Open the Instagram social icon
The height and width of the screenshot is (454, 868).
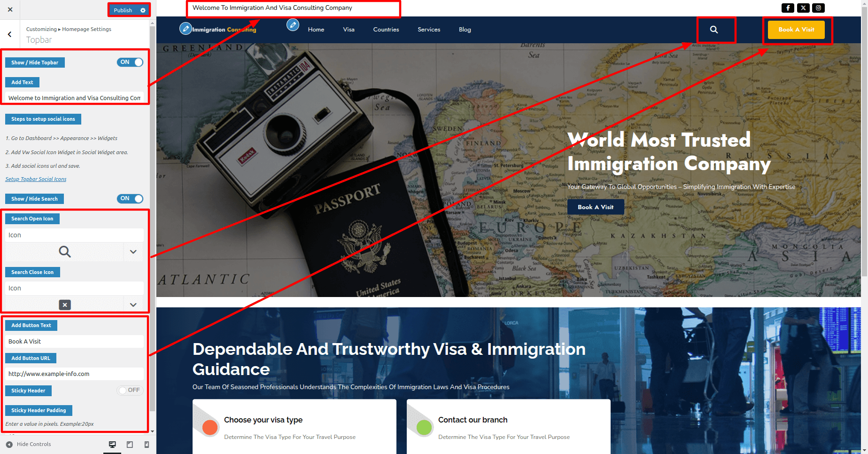coord(819,8)
